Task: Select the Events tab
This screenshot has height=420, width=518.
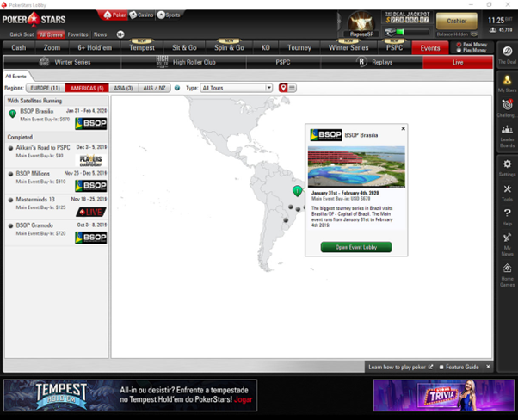Action: [430, 48]
